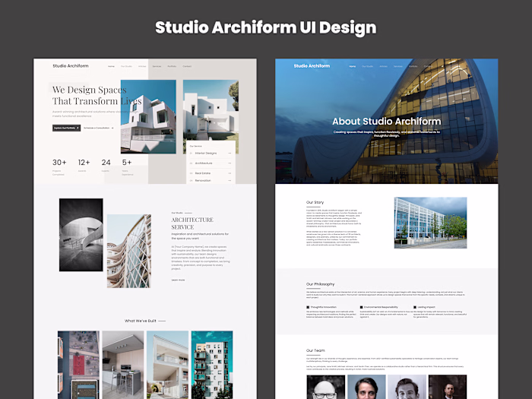The width and height of the screenshot is (532, 399).
Task: Click the Studio Archiform logo on the homepage mockup
Action: [71, 66]
